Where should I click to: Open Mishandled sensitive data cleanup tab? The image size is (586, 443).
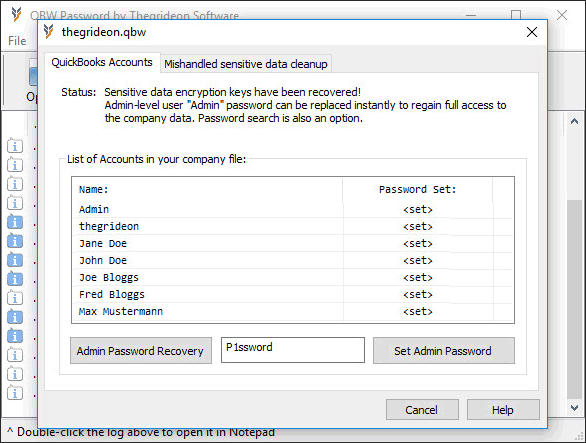coord(246,64)
